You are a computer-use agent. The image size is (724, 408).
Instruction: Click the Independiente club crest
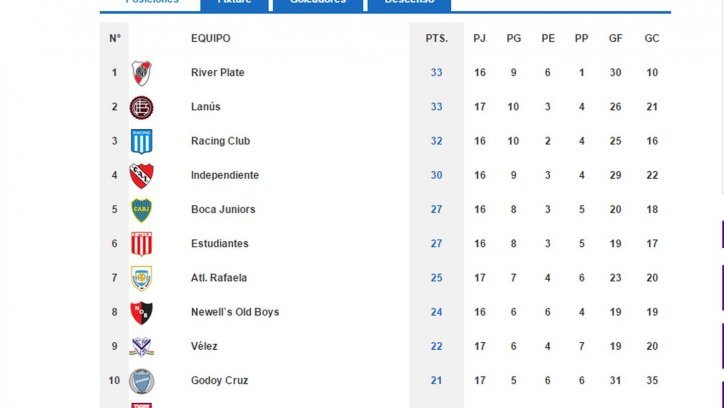pyautogui.click(x=141, y=175)
